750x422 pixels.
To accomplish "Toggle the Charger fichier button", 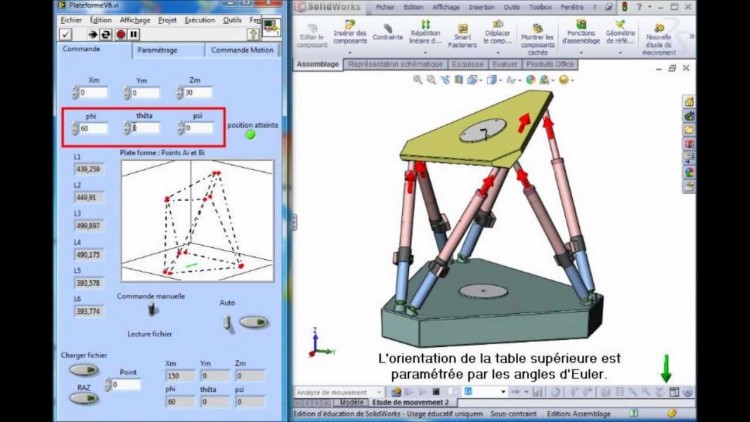I will tap(84, 370).
